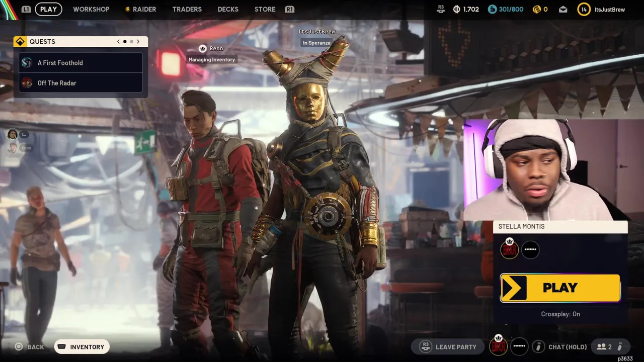This screenshot has width=644, height=362.
Task: Switch to the RAIDER tab
Action: coord(140,9)
